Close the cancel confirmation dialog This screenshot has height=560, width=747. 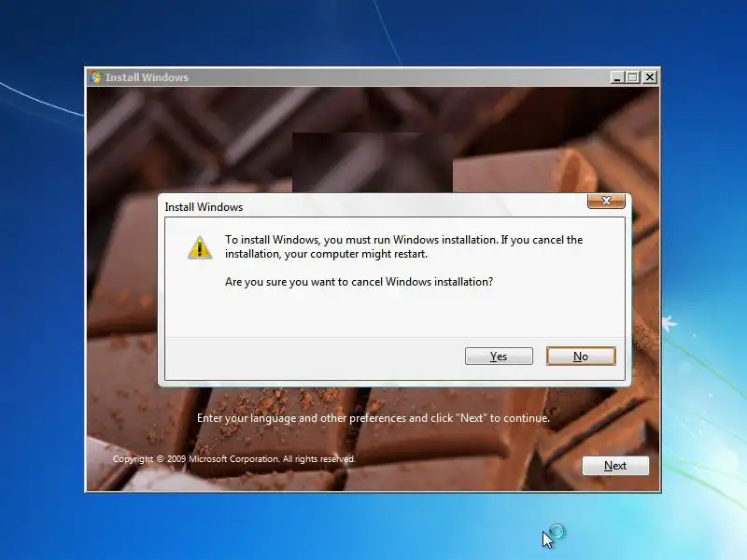point(606,201)
